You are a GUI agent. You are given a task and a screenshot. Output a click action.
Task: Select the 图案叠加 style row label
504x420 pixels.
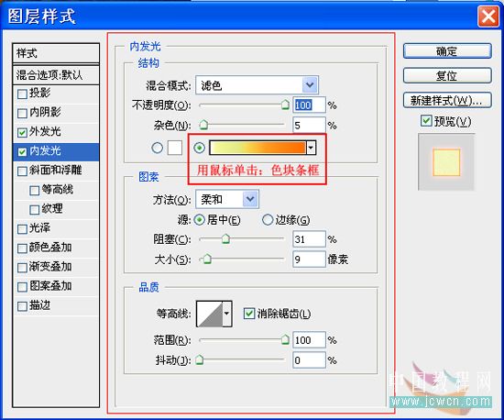pyautogui.click(x=50, y=286)
